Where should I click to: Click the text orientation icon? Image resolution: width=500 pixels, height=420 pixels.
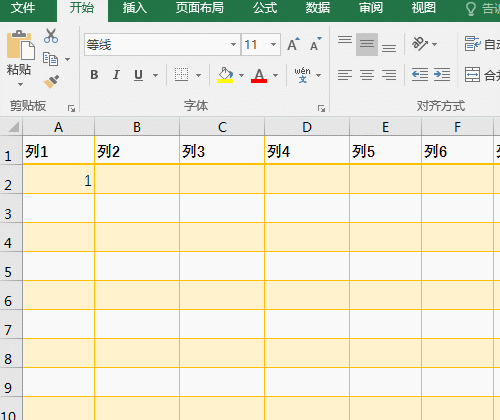[420, 44]
